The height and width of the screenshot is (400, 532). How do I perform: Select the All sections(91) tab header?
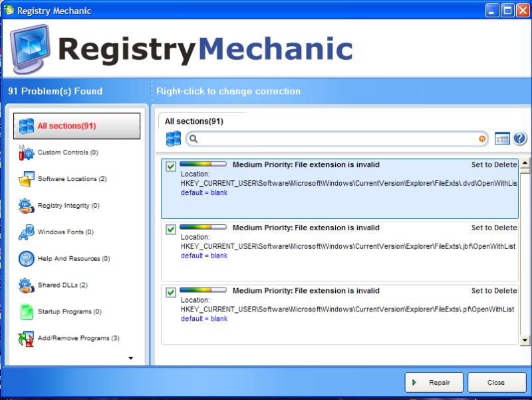point(194,121)
